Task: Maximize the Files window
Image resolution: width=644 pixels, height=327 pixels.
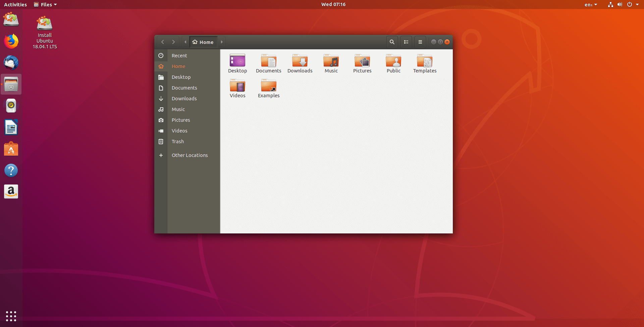Action: tap(440, 42)
